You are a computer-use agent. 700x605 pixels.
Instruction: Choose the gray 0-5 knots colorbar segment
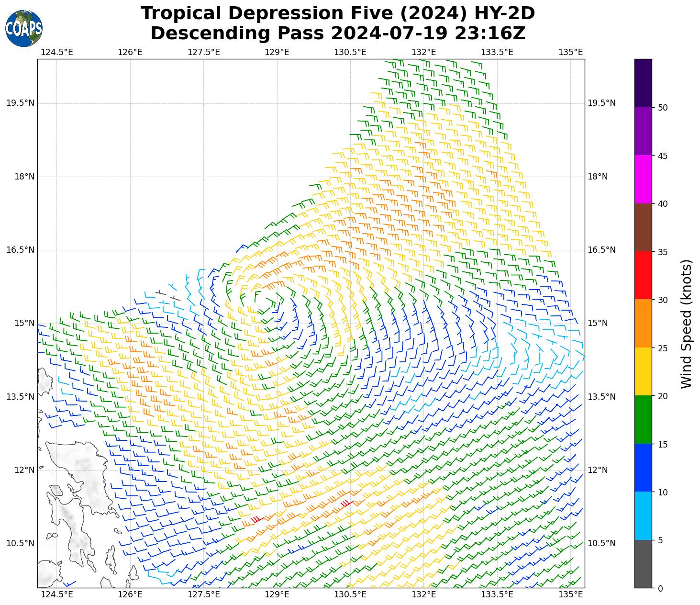(643, 564)
